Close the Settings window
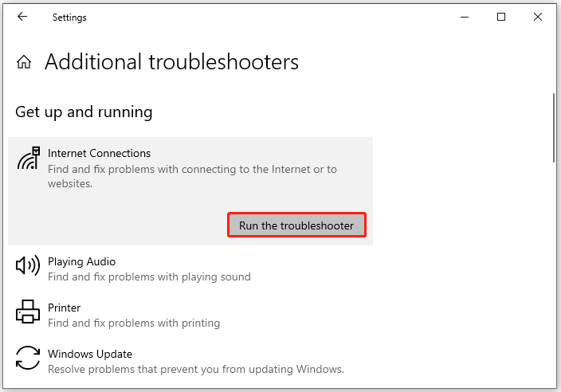The width and height of the screenshot is (561, 392). tap(537, 17)
